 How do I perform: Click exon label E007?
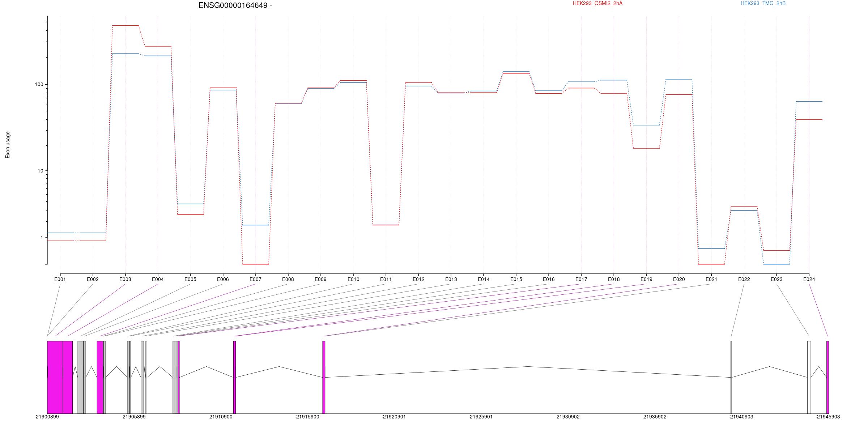[255, 279]
